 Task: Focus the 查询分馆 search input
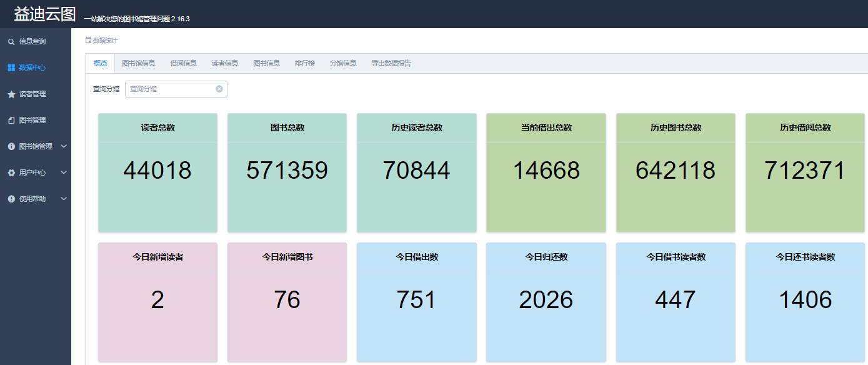coord(171,89)
